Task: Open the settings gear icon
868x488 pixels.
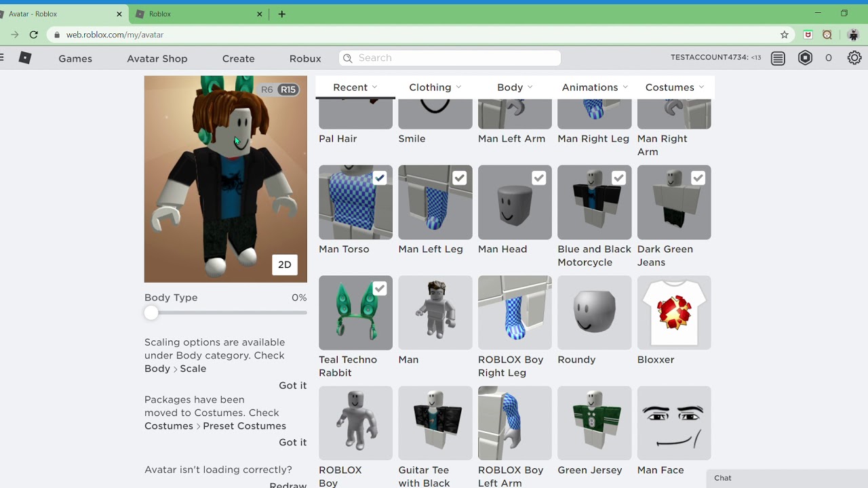Action: pyautogui.click(x=854, y=58)
